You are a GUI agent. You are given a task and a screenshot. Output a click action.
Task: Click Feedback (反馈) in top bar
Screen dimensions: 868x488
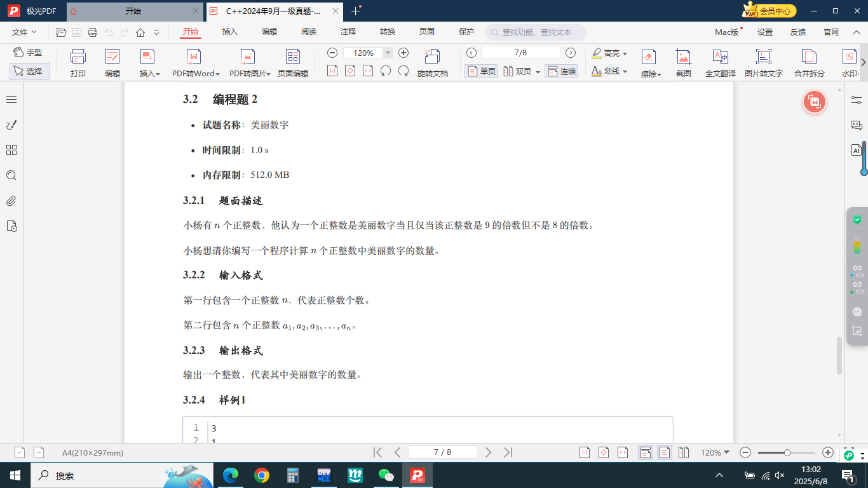click(798, 32)
